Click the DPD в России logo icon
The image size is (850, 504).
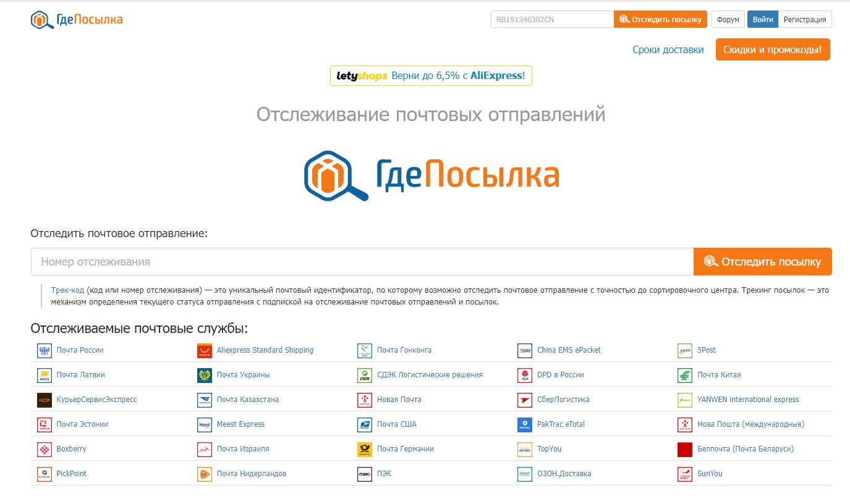[x=525, y=376]
